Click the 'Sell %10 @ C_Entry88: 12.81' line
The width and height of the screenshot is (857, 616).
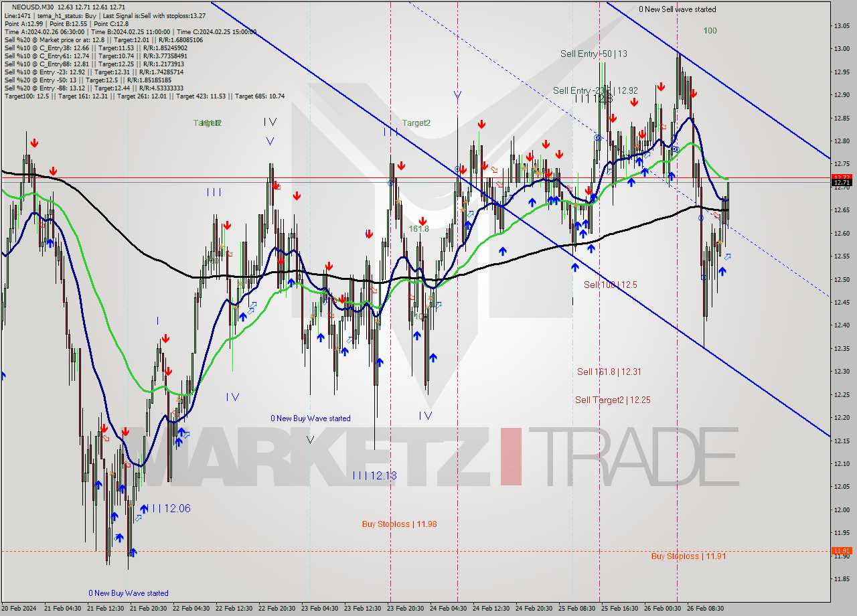pyautogui.click(x=94, y=64)
